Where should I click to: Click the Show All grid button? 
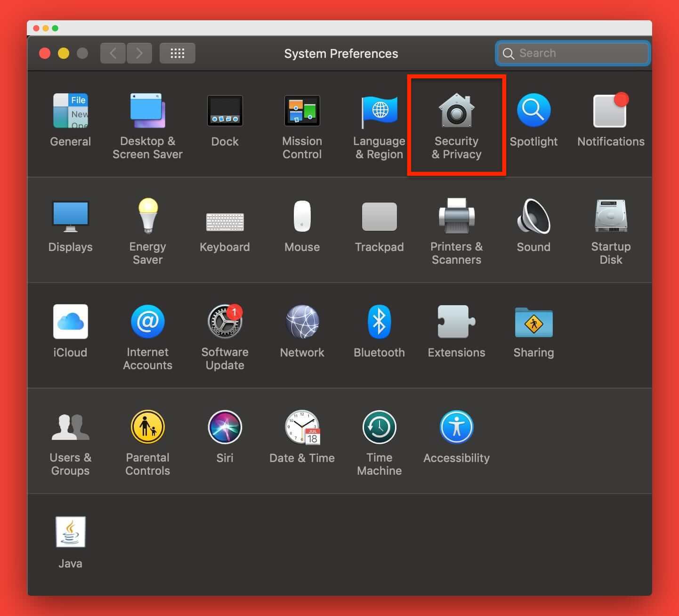coord(178,53)
